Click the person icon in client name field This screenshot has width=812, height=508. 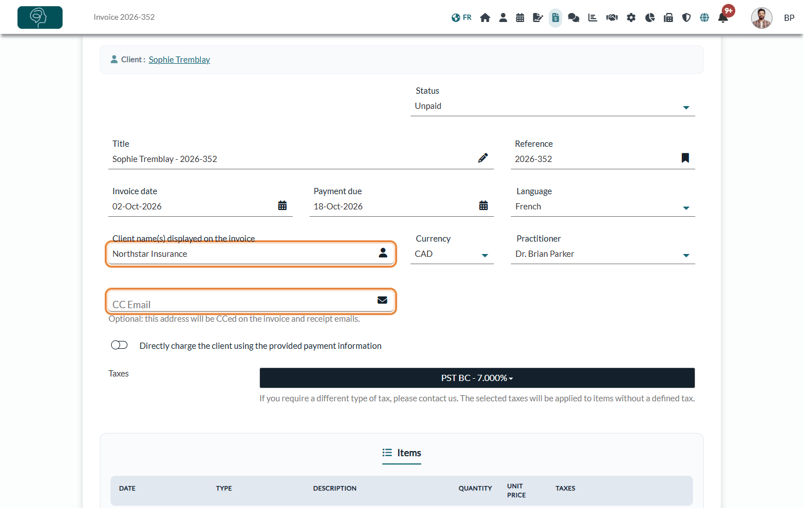click(383, 253)
